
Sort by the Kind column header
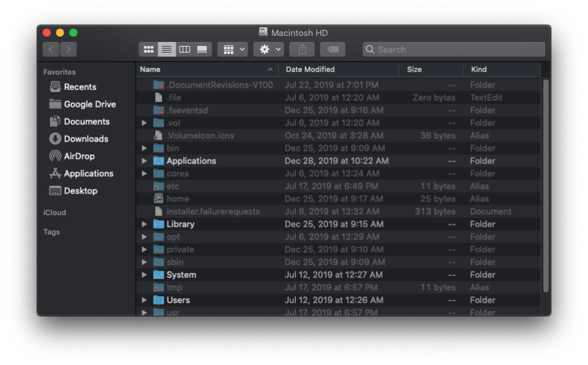click(x=502, y=69)
